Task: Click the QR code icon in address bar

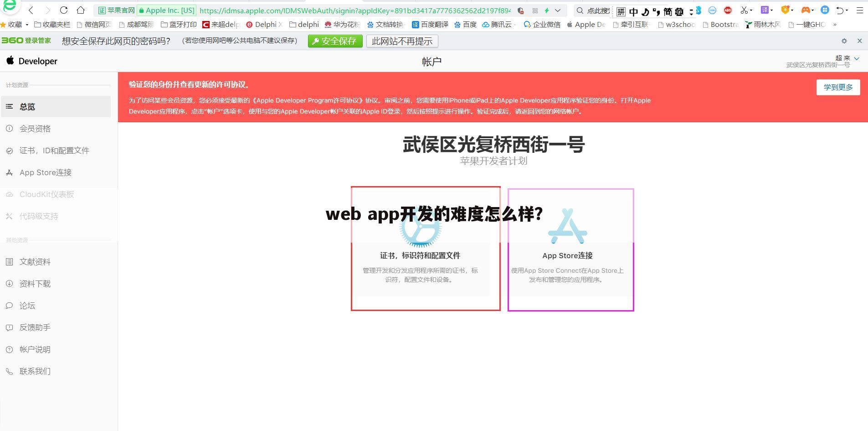Action: pos(535,10)
